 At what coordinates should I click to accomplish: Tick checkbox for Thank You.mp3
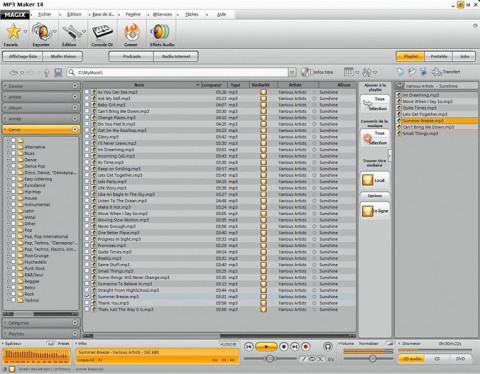pyautogui.click(x=87, y=303)
